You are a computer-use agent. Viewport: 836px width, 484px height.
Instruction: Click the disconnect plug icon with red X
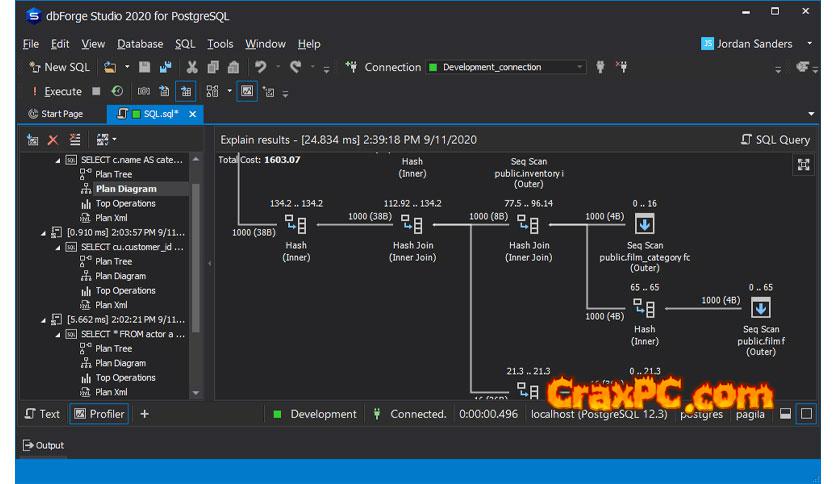(x=622, y=67)
